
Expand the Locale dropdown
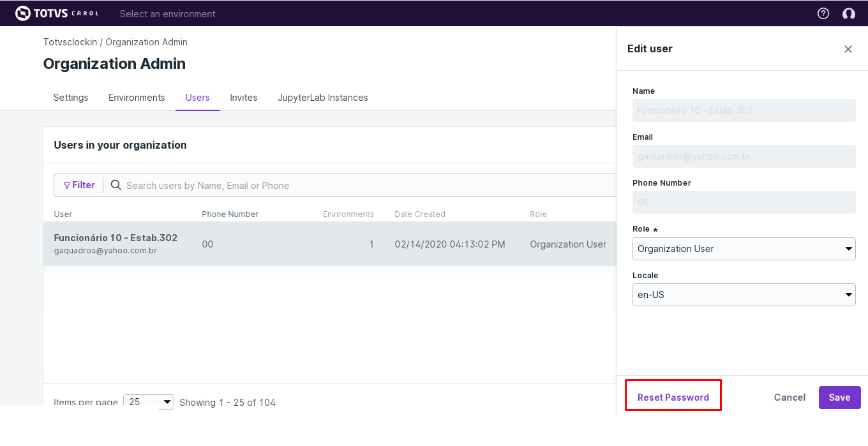(x=744, y=295)
